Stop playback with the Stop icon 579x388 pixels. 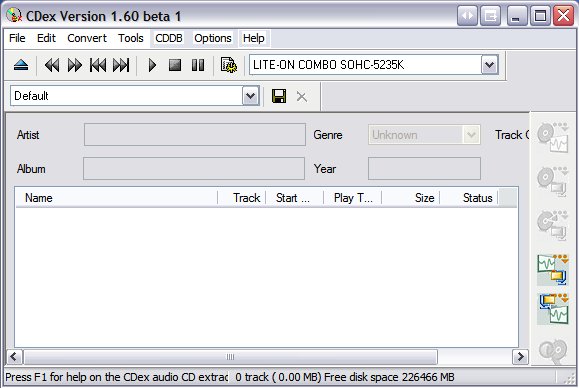(x=175, y=65)
